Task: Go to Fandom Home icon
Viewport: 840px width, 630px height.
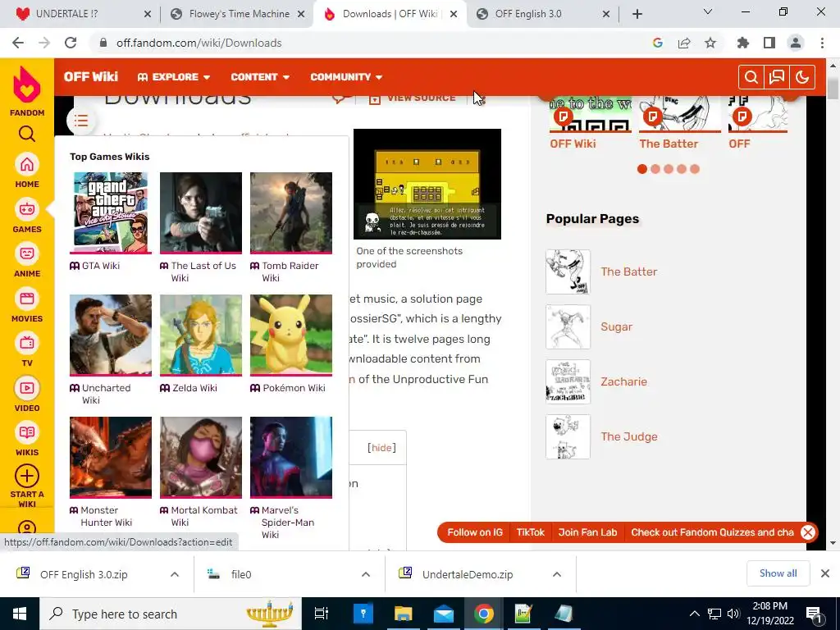Action: pos(27,164)
